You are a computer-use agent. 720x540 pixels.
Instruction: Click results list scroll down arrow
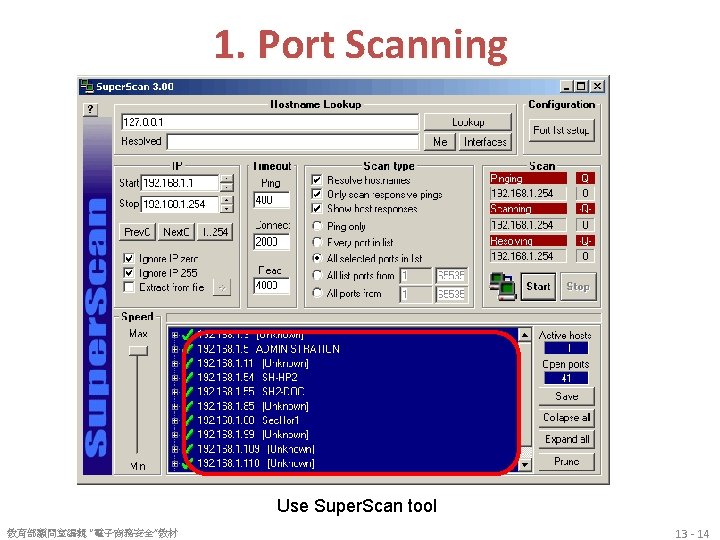click(x=524, y=465)
